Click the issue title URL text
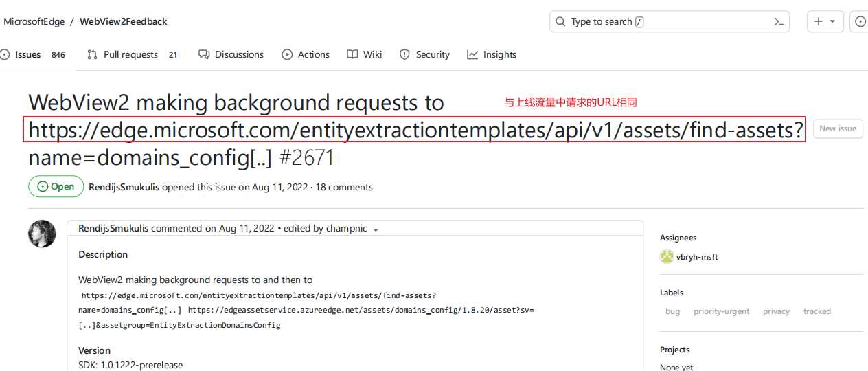Viewport: 868px width, 371px height. 415,129
